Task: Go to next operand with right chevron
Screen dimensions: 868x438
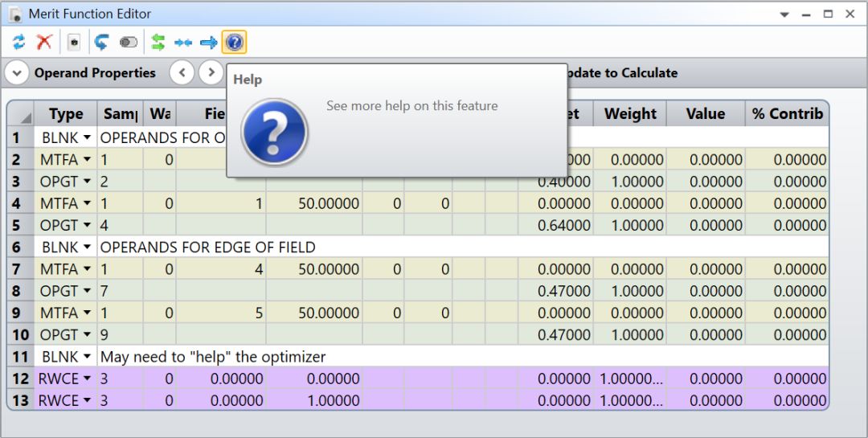Action: pos(211,73)
